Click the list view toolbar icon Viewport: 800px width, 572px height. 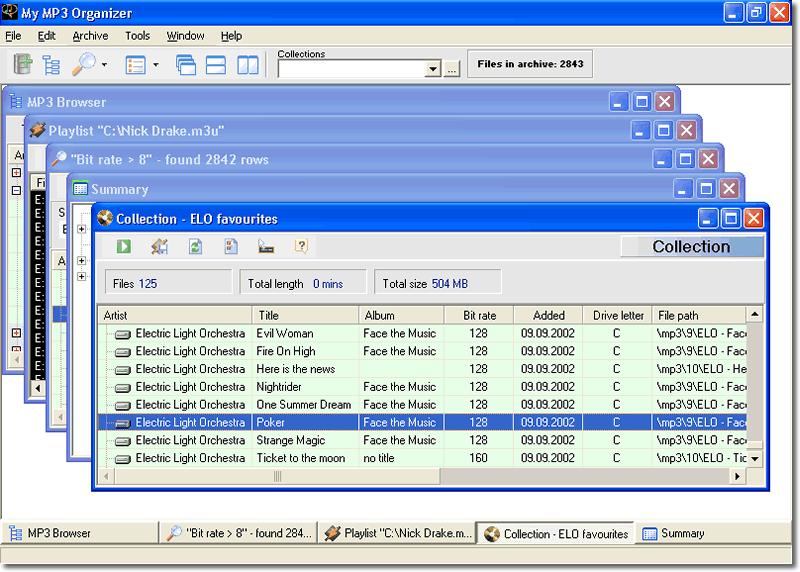(135, 65)
